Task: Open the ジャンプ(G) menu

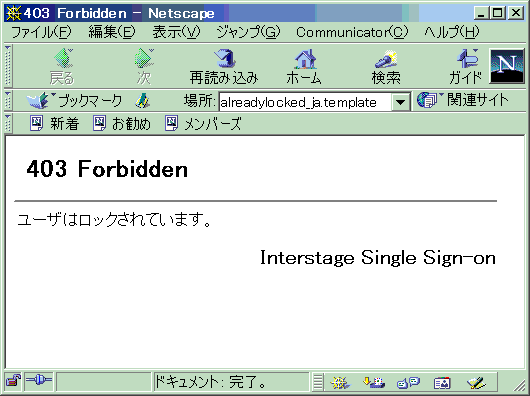Action: (x=248, y=32)
